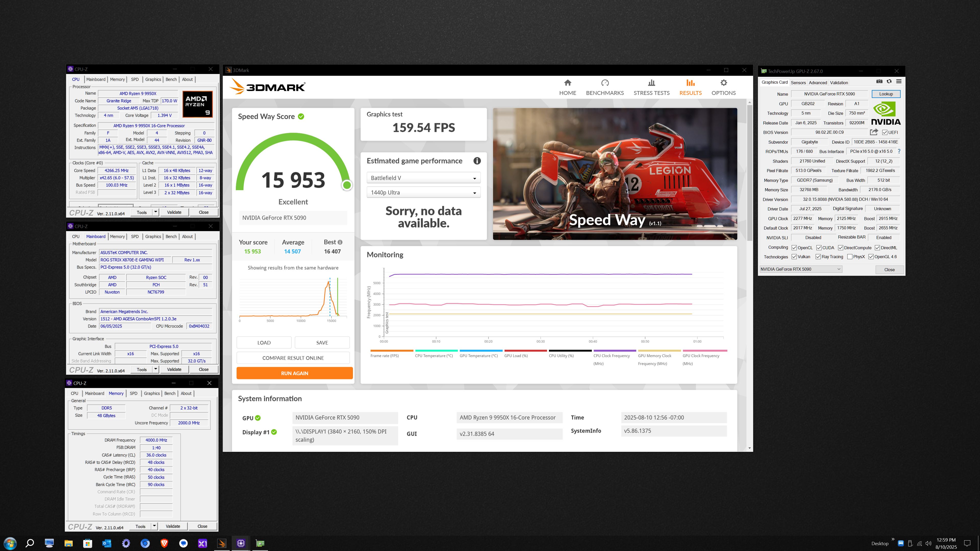Switch to the Sensors tab in GPU-Z
The image size is (980, 551).
point(798,82)
